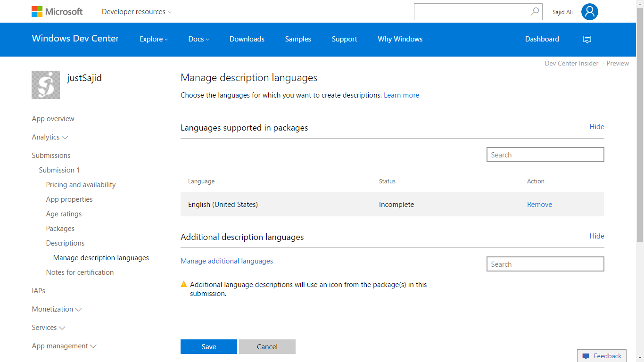Expand the Analytics section
The width and height of the screenshot is (644, 362).
50,137
